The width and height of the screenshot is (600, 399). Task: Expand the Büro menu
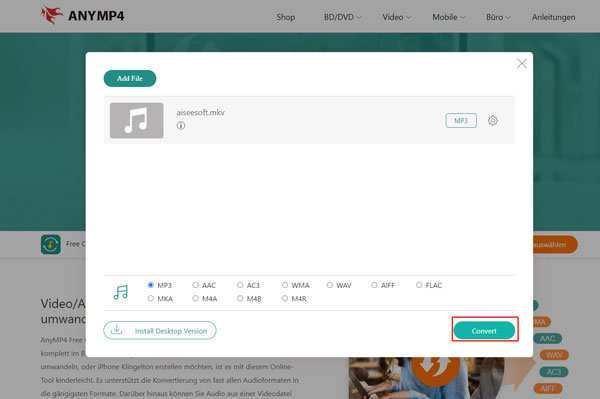498,17
